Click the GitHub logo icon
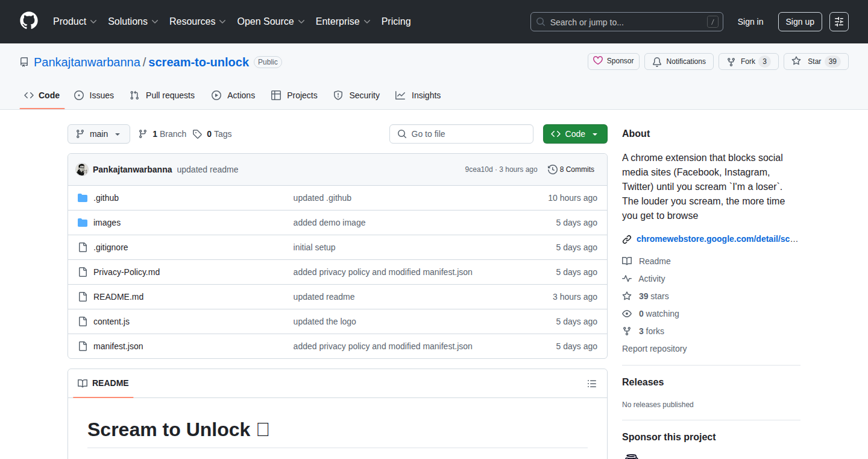The width and height of the screenshot is (868, 459). tap(29, 21)
